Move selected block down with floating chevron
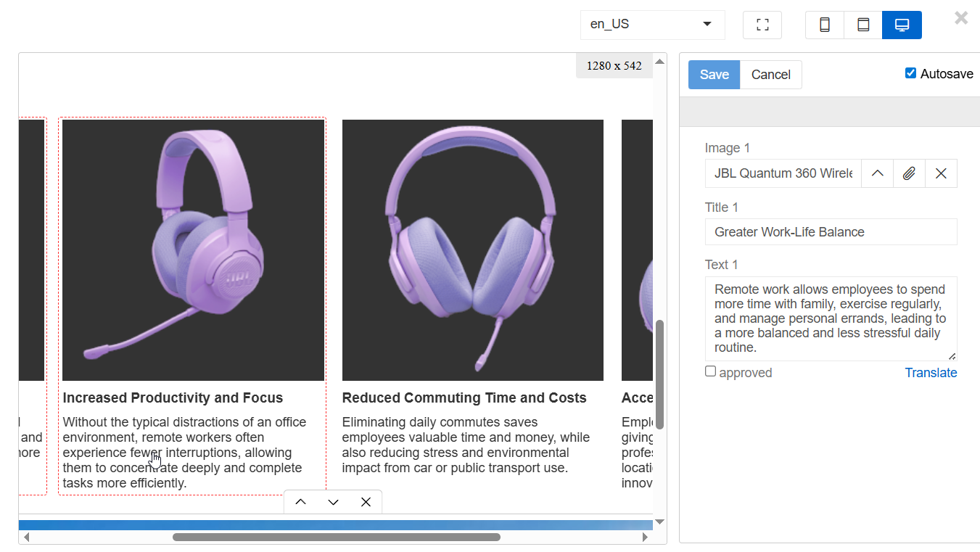 pos(333,502)
